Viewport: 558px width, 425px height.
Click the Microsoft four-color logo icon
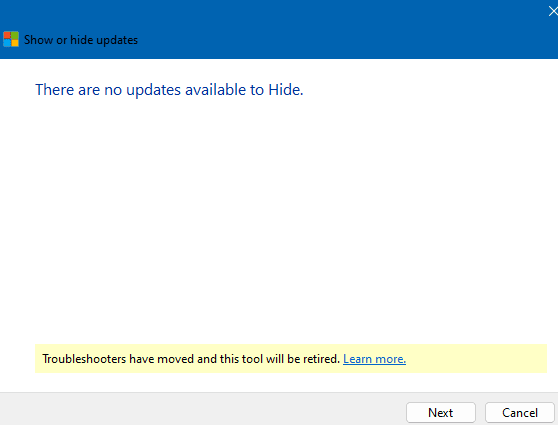coord(11,39)
